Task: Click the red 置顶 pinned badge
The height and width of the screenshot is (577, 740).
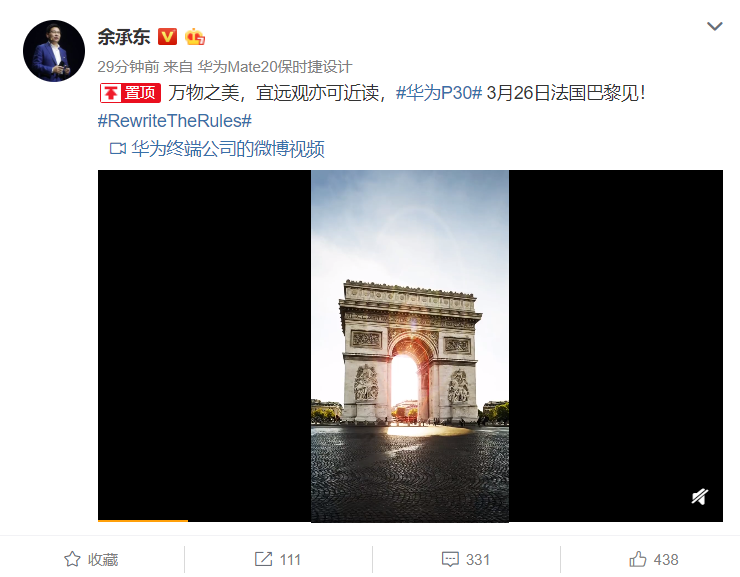Action: click(x=130, y=93)
